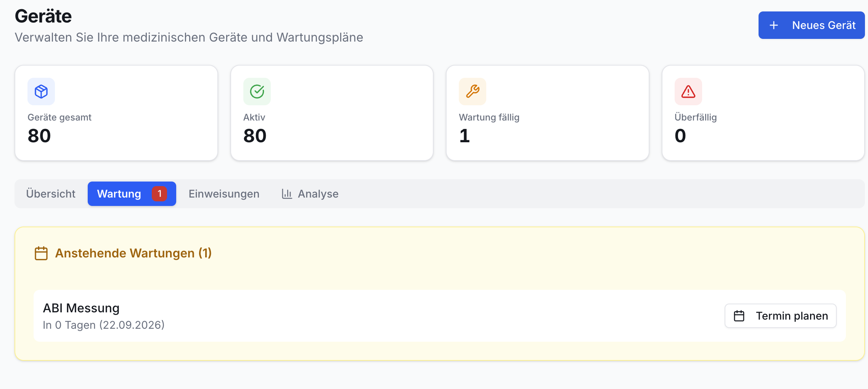This screenshot has height=389, width=868.
Task: Click the calendar icon beside Anstehende Wartungen
Action: 41,253
